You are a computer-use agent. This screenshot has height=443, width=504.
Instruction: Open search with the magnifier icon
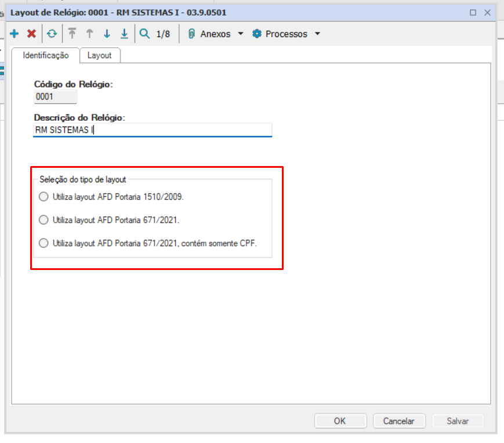click(x=144, y=34)
